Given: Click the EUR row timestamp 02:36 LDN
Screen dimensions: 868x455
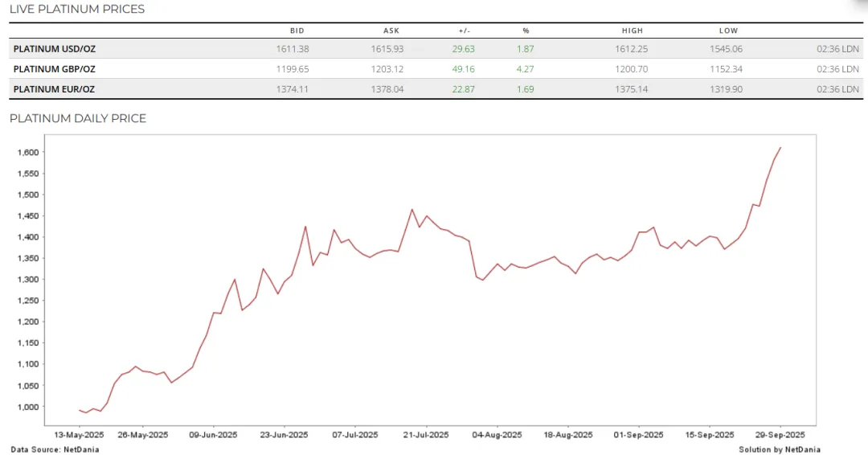Looking at the screenshot, I should coord(837,89).
